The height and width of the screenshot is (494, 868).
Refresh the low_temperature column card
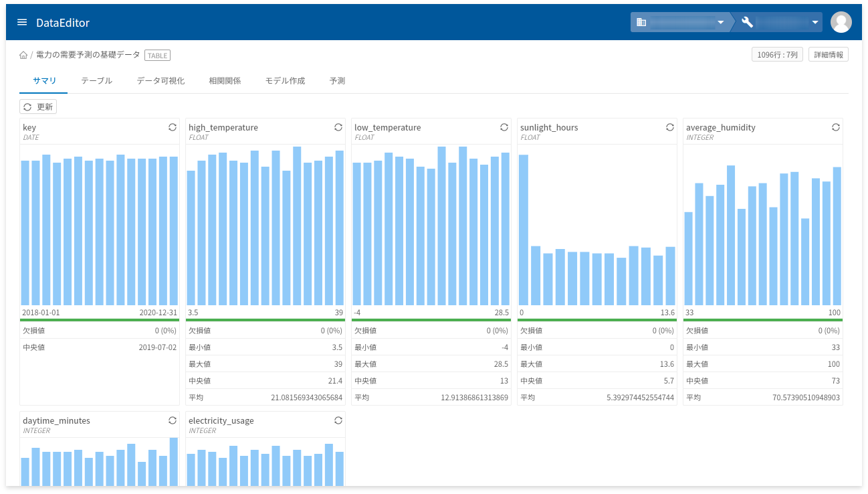504,127
